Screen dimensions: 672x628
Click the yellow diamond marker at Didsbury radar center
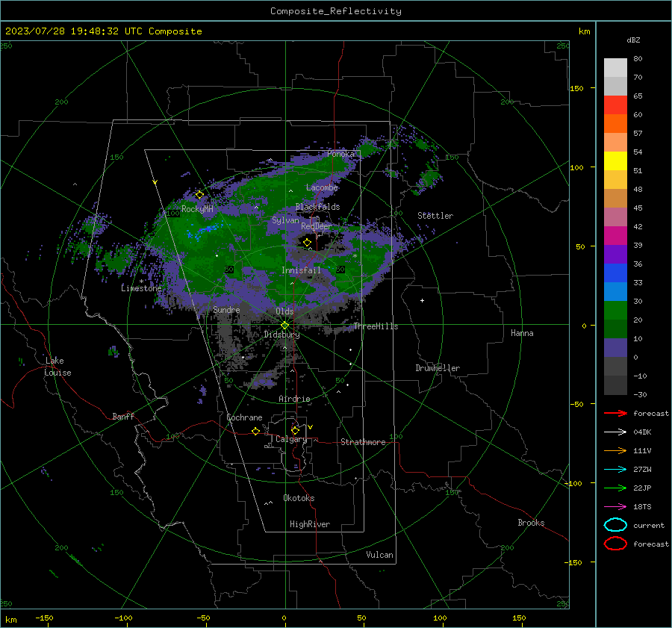pos(284,326)
